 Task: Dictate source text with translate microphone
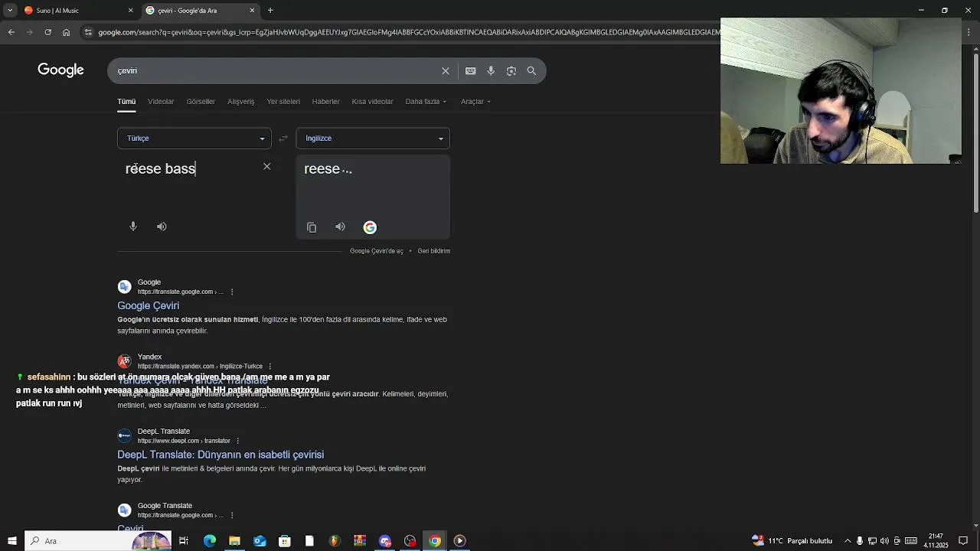pos(133,227)
